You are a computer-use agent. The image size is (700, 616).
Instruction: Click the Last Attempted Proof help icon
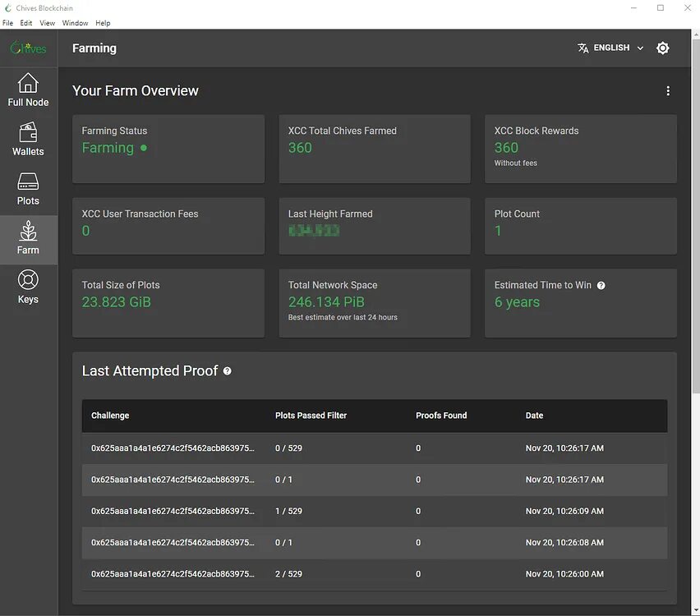(x=228, y=371)
